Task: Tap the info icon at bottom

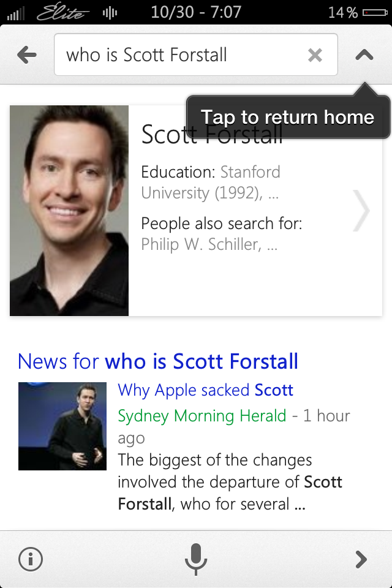Action: pyautogui.click(x=31, y=559)
